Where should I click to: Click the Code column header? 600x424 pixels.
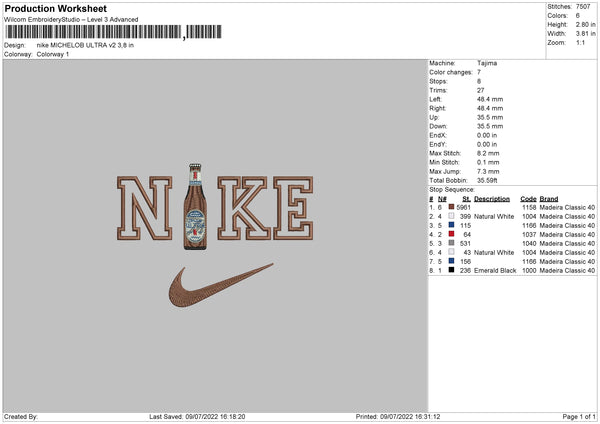528,199
